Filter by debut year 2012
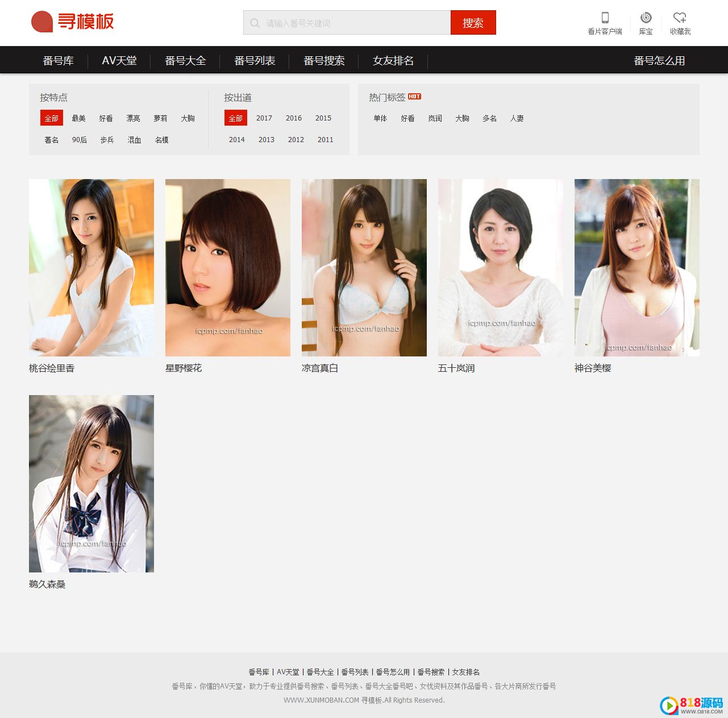Image resolution: width=728 pixels, height=718 pixels. (296, 140)
